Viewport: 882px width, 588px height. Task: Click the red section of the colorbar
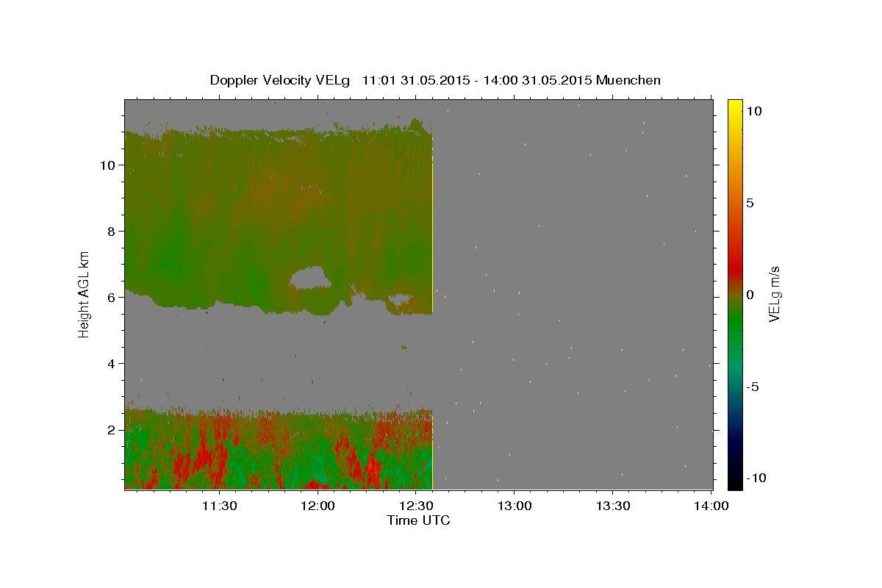pyautogui.click(x=735, y=268)
